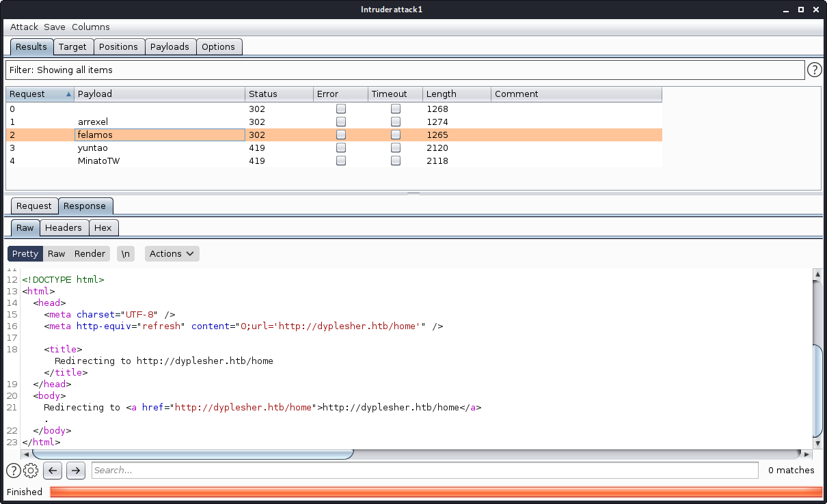Click the search help icon at bottom left
827x504 pixels.
13,470
